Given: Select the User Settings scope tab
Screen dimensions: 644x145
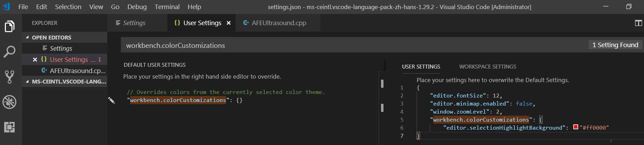Looking at the screenshot, I should 421,67.
